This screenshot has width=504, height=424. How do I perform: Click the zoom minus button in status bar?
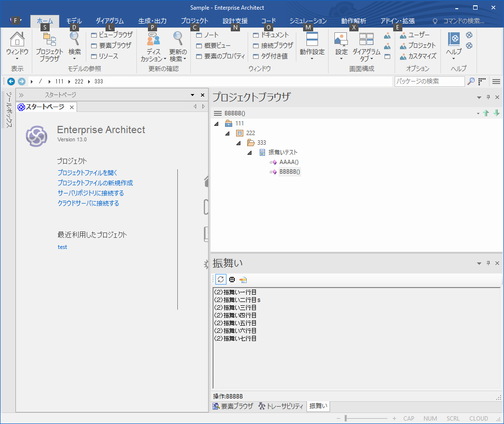(x=338, y=418)
